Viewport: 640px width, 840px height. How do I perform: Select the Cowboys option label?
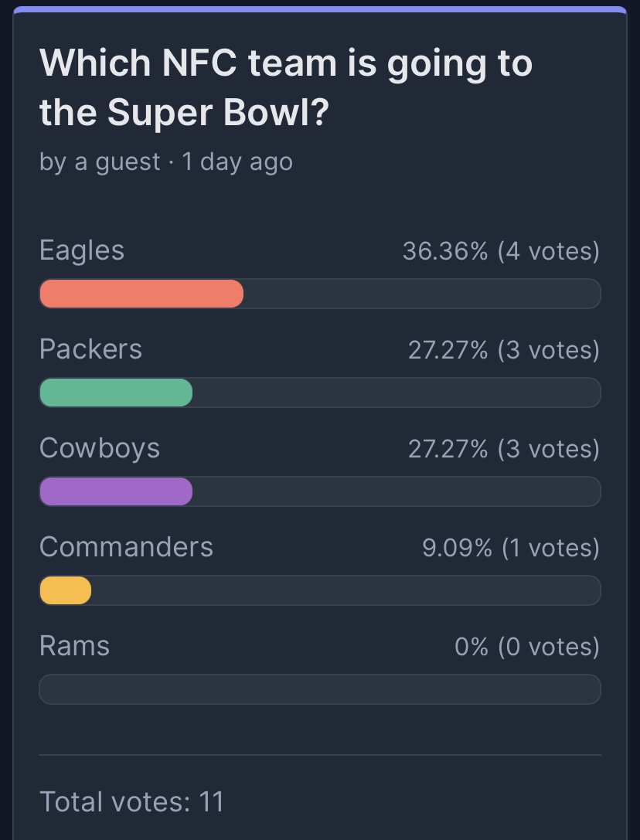100,448
